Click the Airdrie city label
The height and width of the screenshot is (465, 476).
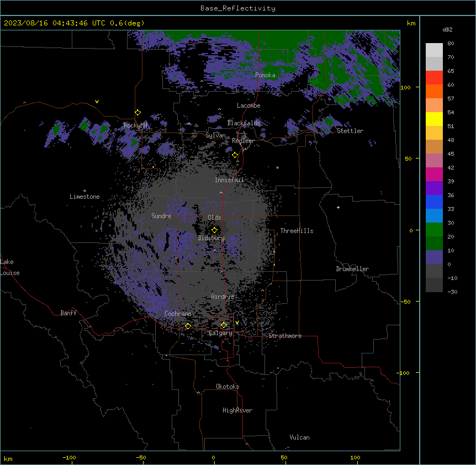(x=223, y=297)
